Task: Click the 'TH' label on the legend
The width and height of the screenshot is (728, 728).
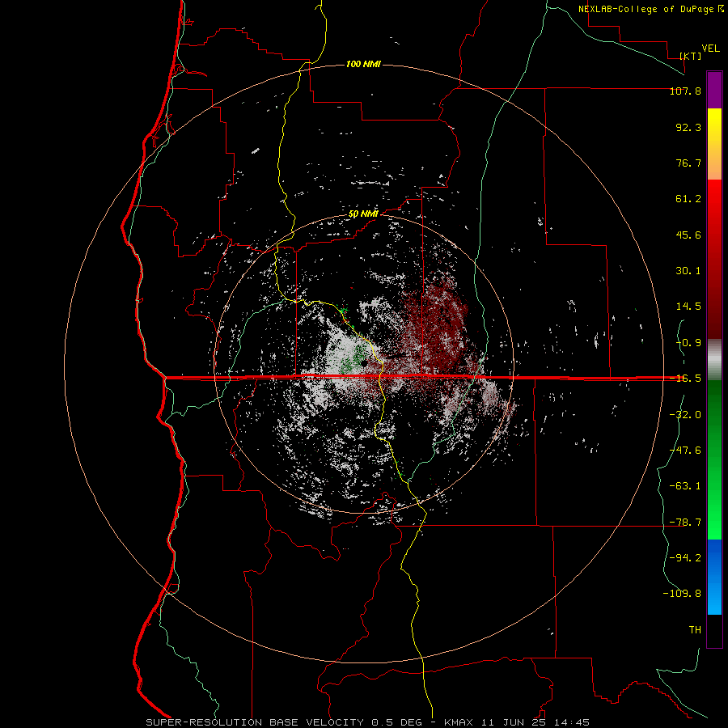Action: point(695,630)
